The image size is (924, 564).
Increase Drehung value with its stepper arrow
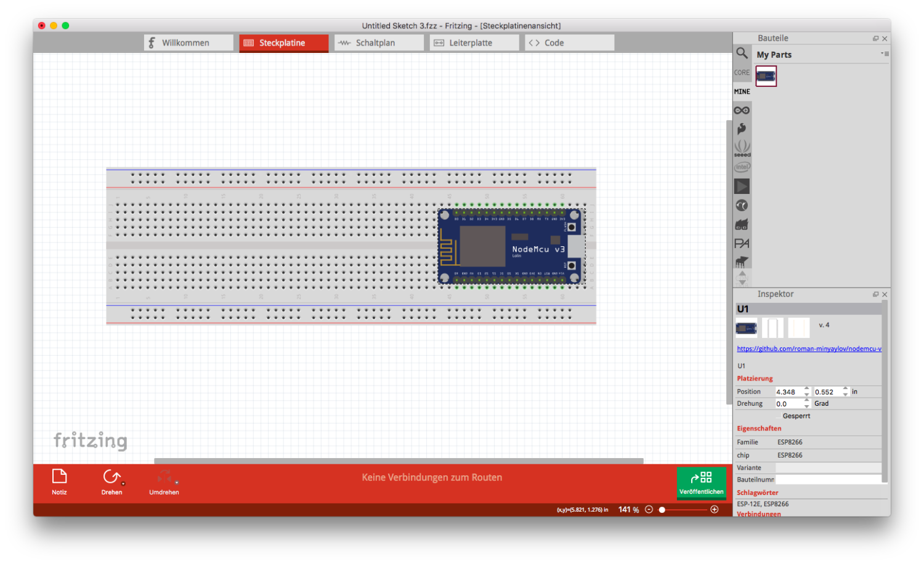(807, 401)
